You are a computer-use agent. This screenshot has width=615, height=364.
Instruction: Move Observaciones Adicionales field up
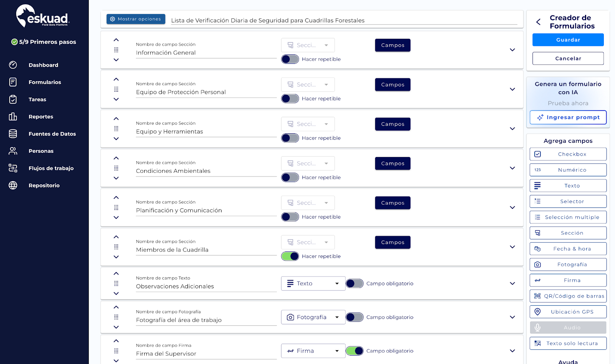[x=116, y=273]
